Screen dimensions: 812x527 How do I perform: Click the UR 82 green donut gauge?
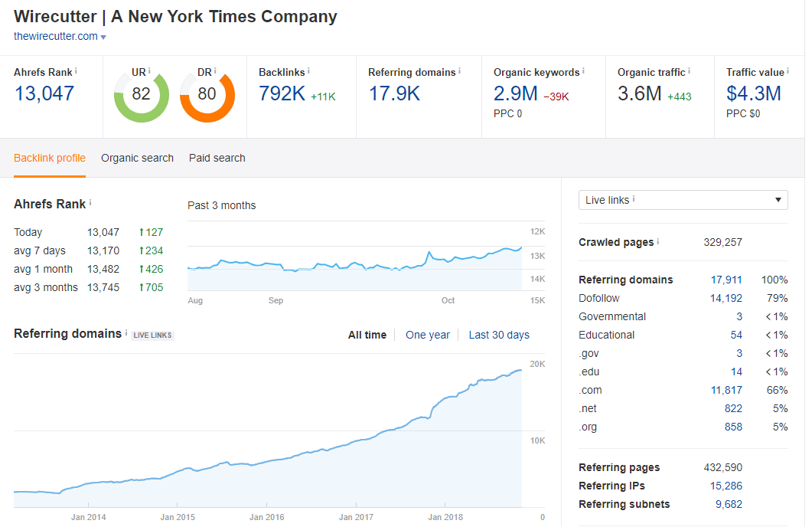point(142,97)
